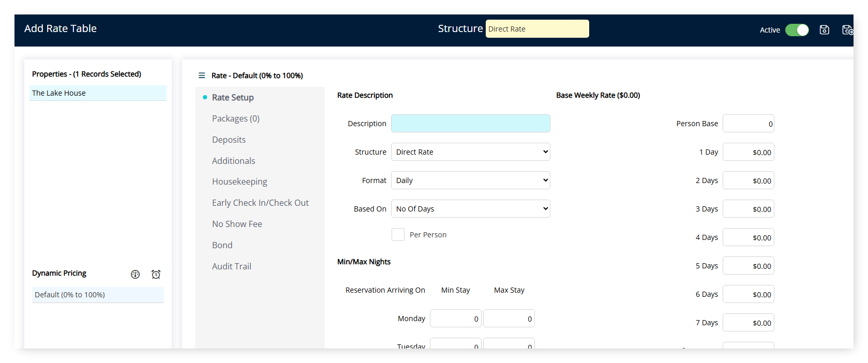Select the Rate Setup tab
Screen dimensions: 868x363
(233, 97)
